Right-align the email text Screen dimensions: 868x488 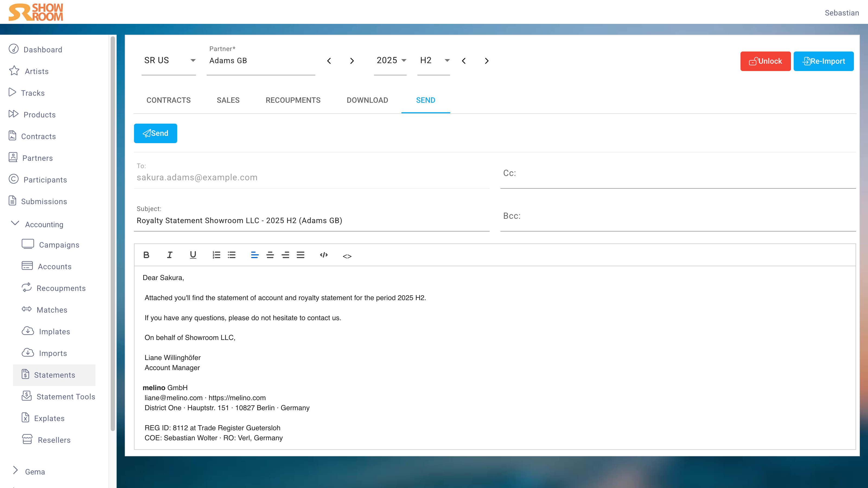285,255
